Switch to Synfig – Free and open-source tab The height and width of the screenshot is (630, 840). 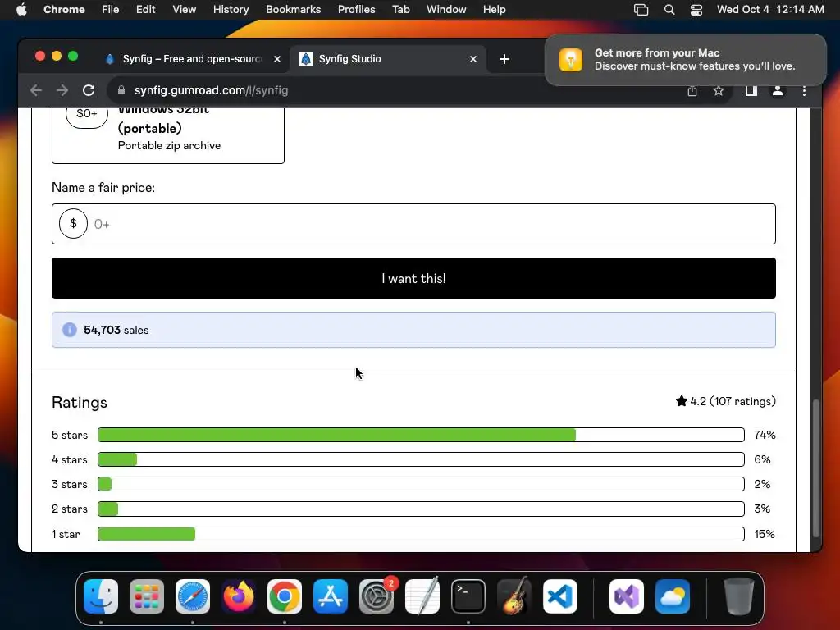[x=192, y=59]
